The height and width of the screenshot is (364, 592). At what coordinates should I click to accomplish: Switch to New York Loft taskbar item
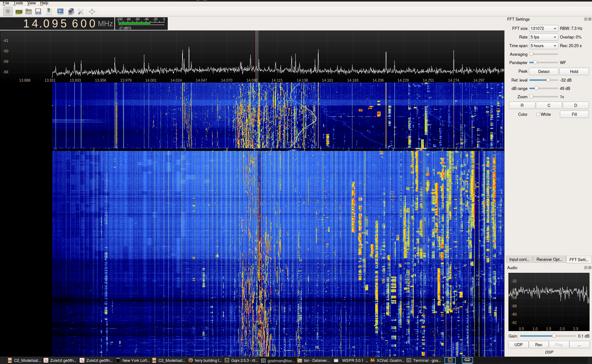(133, 360)
